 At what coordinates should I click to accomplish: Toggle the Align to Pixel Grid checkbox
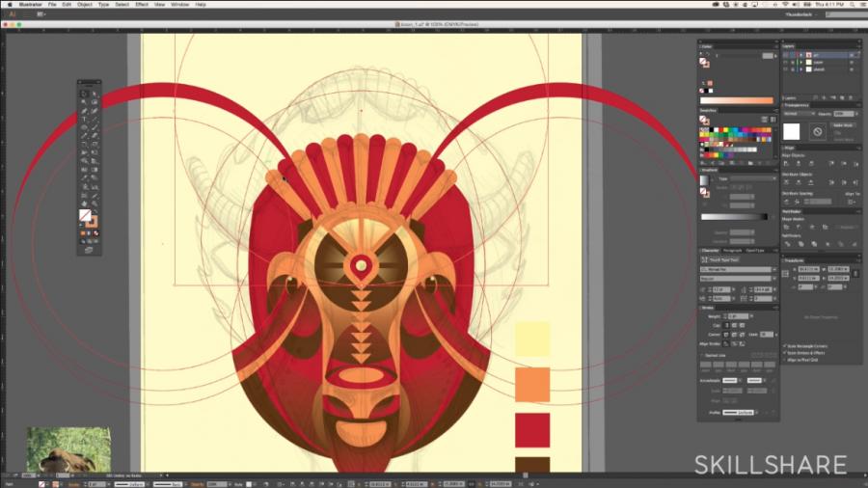785,361
